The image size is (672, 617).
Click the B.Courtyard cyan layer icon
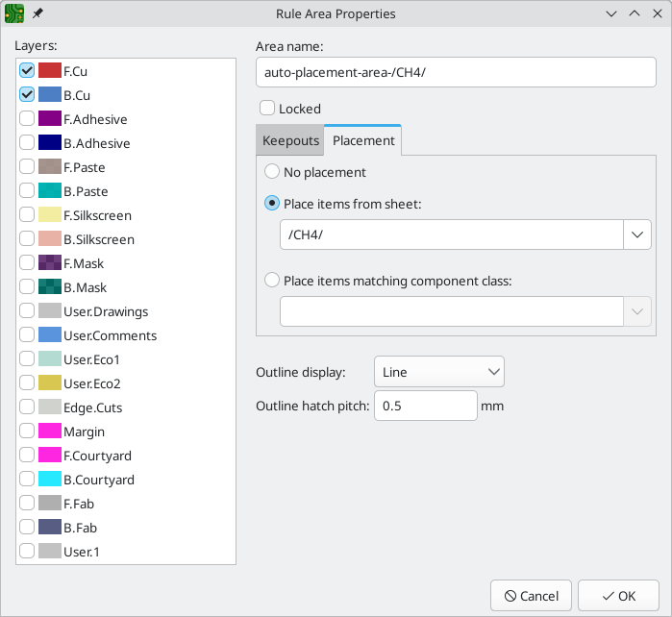pos(50,479)
